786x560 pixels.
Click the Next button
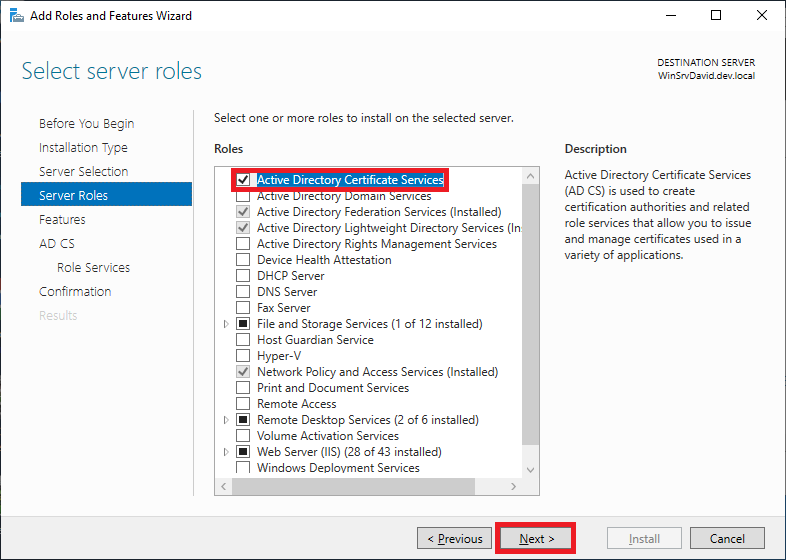pos(535,539)
